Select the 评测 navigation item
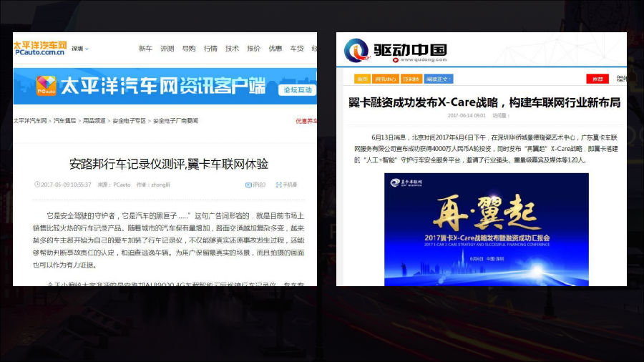The height and width of the screenshot is (362, 644). tap(167, 49)
